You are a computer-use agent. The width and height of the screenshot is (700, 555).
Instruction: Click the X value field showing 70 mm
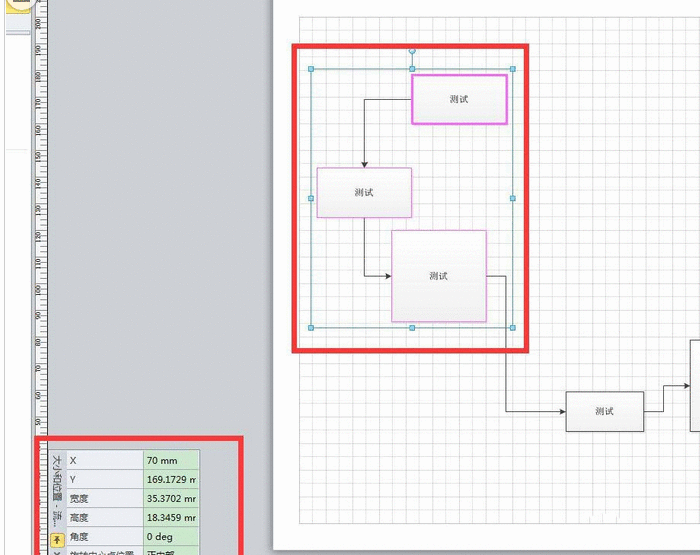pos(171,460)
